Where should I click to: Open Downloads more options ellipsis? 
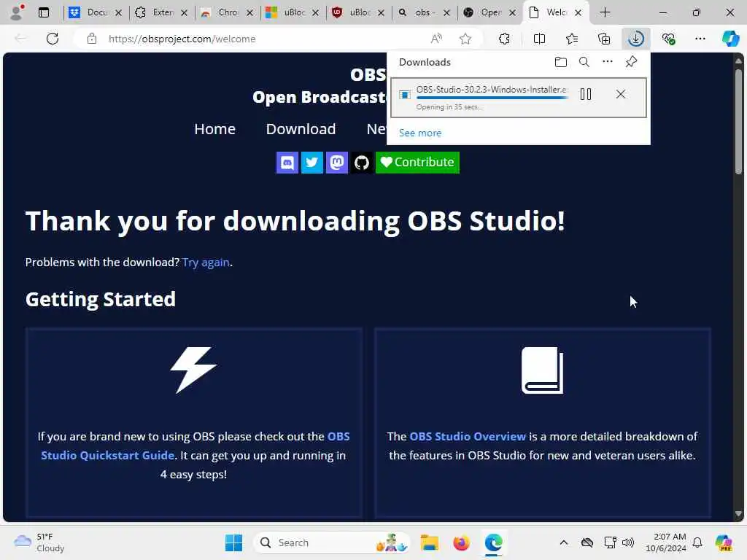[x=608, y=61]
